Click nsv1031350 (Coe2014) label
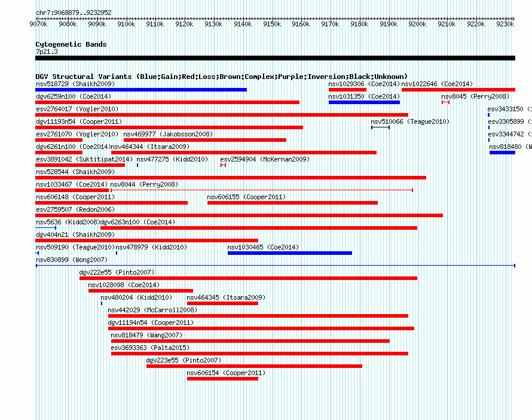The image size is (532, 420). tap(364, 96)
